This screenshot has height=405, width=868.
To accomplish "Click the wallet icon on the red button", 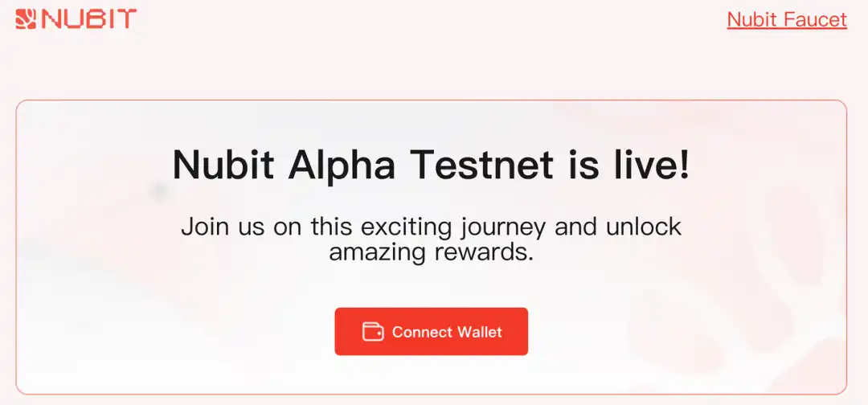I will point(373,332).
